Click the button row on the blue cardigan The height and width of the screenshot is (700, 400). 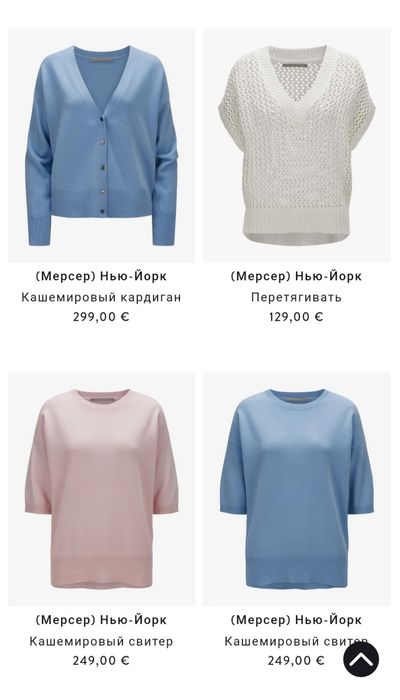pos(102,164)
